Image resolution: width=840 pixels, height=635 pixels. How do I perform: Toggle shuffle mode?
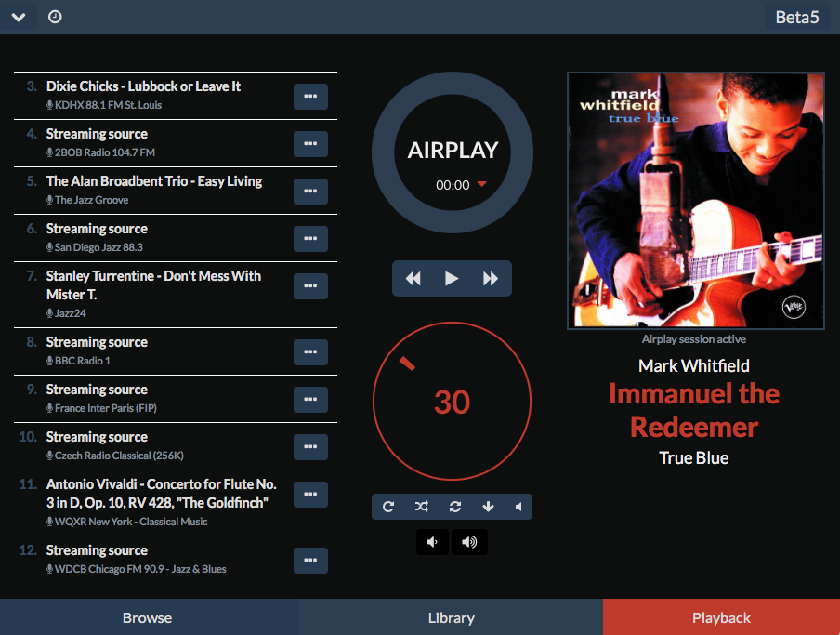(x=422, y=507)
